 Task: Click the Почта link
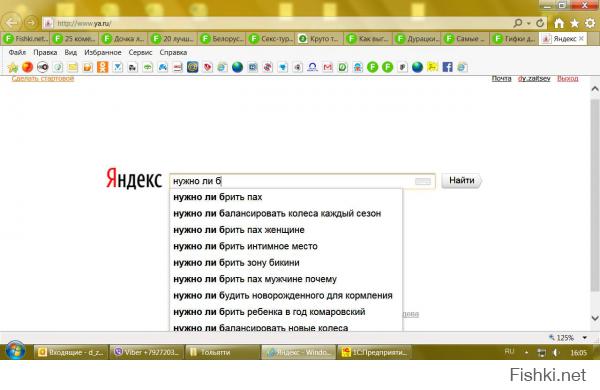[x=501, y=78]
